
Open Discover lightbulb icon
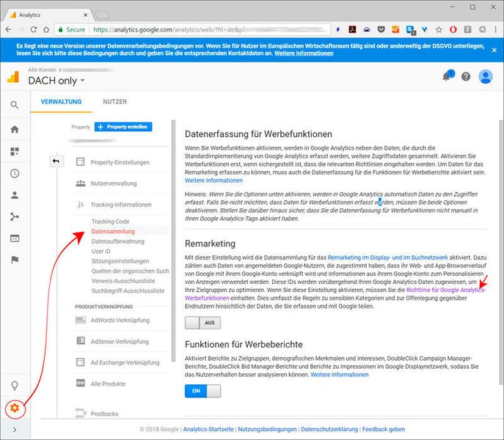coord(15,385)
